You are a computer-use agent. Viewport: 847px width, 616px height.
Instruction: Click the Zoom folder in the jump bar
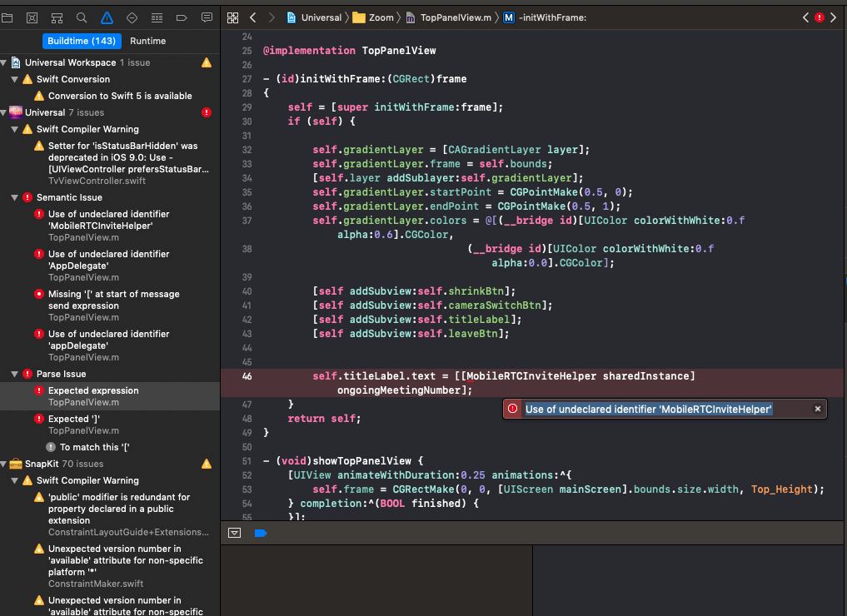376,17
